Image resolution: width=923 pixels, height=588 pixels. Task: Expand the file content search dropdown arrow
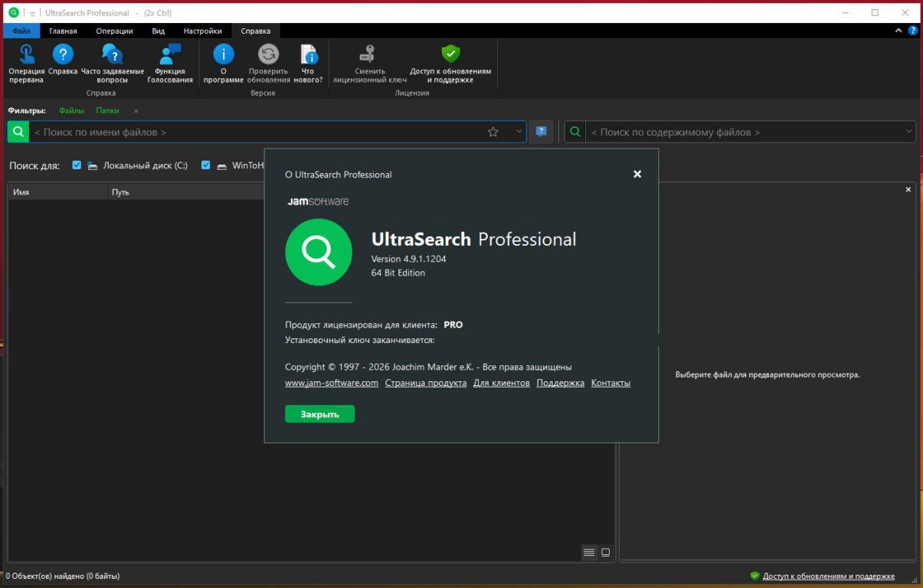pos(909,132)
